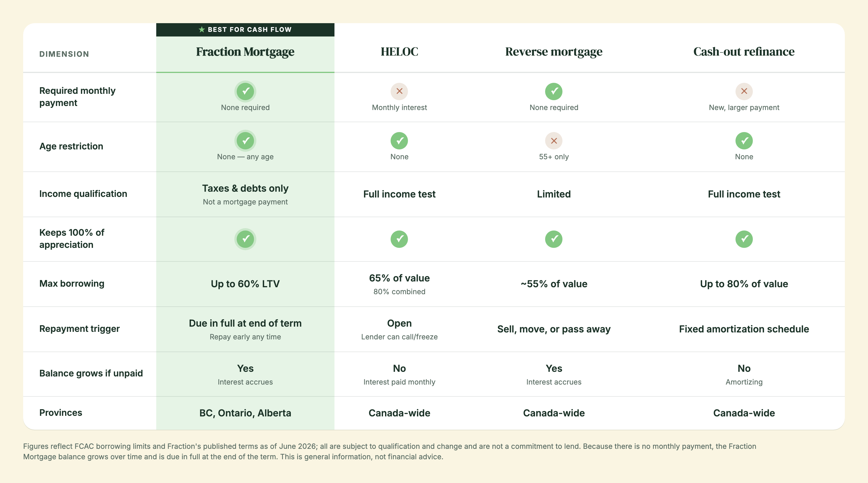The width and height of the screenshot is (868, 483).
Task: Click HELOC 'Canada-wide' cell
Action: click(x=399, y=413)
